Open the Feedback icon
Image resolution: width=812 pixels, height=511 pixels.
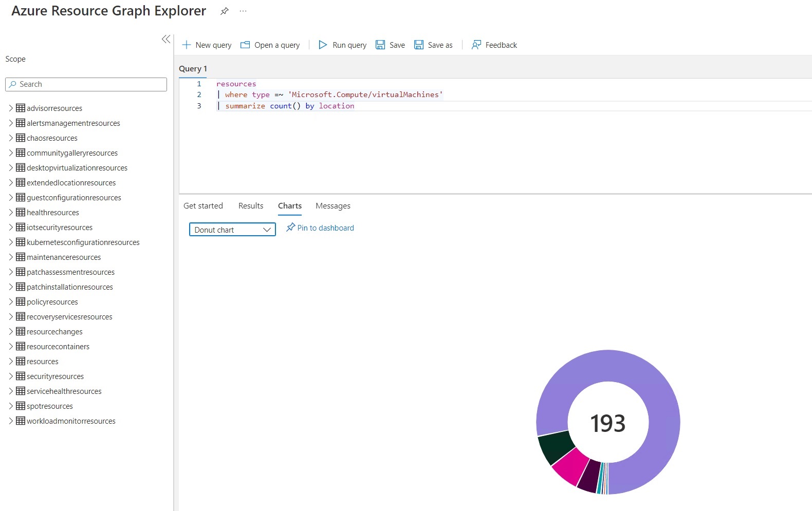476,45
